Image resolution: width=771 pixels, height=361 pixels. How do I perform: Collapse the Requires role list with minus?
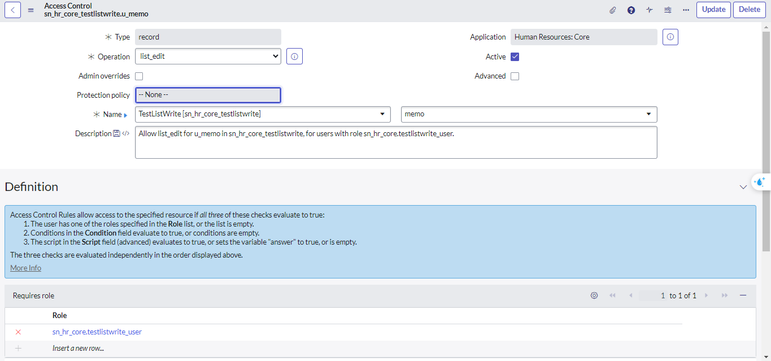point(743,296)
